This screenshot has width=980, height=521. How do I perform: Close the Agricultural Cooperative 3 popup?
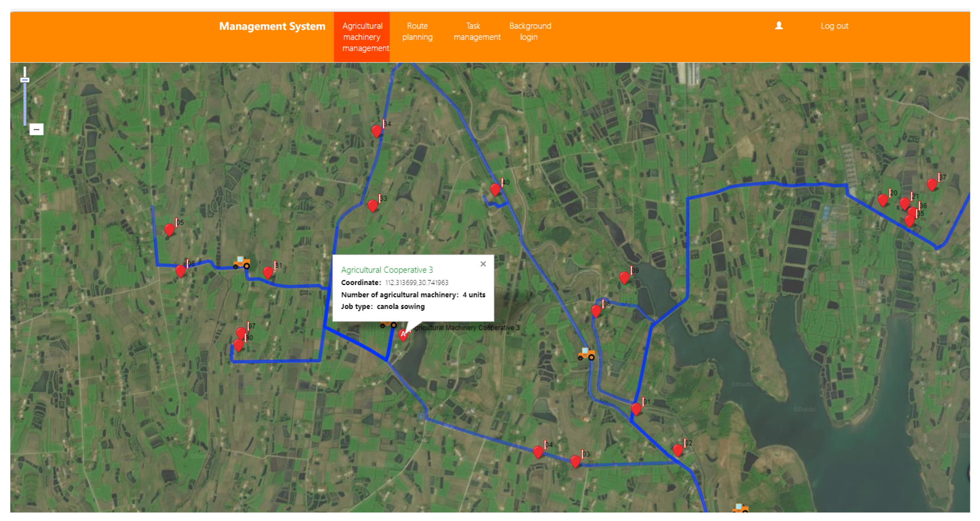[x=483, y=264]
